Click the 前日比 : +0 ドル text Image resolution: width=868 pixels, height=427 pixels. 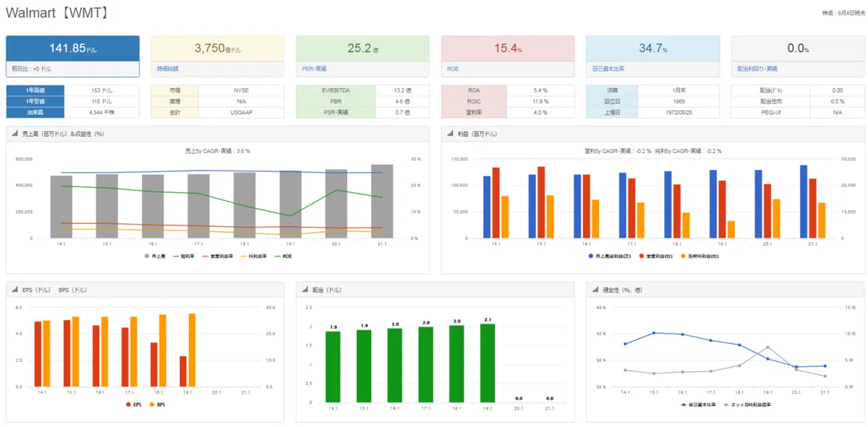(x=32, y=69)
